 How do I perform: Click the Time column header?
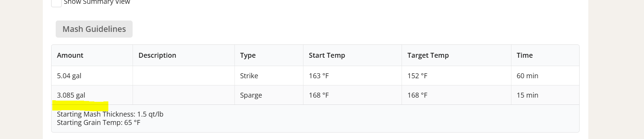(x=545, y=55)
